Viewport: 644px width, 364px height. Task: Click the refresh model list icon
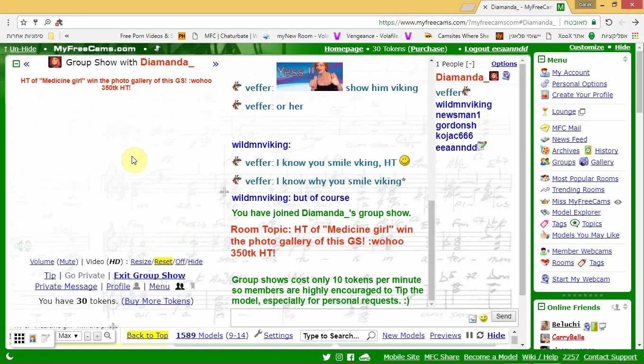click(480, 335)
